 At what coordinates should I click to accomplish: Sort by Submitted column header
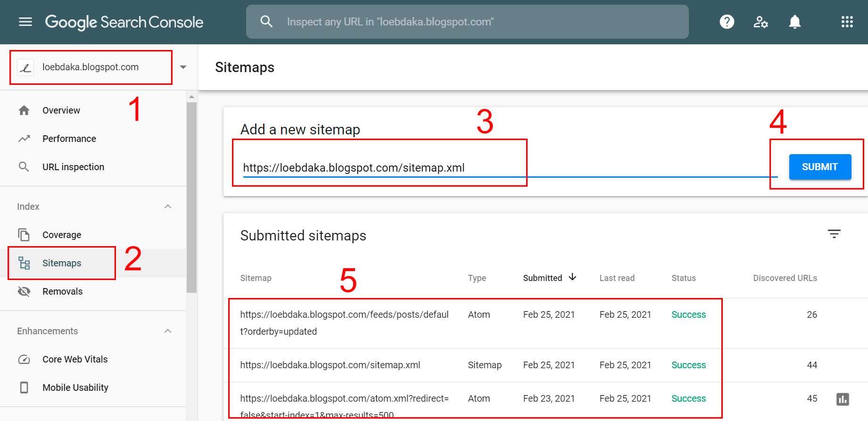542,278
